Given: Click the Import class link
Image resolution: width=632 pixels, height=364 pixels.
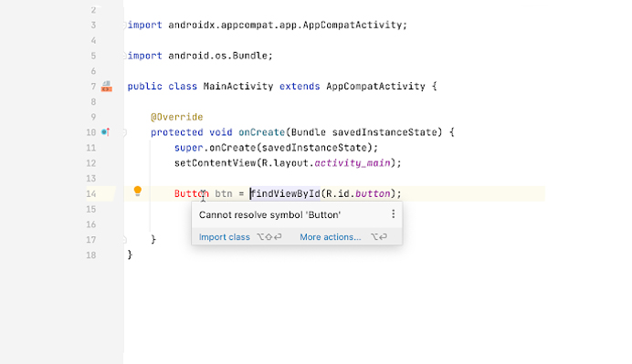Looking at the screenshot, I should coord(224,237).
